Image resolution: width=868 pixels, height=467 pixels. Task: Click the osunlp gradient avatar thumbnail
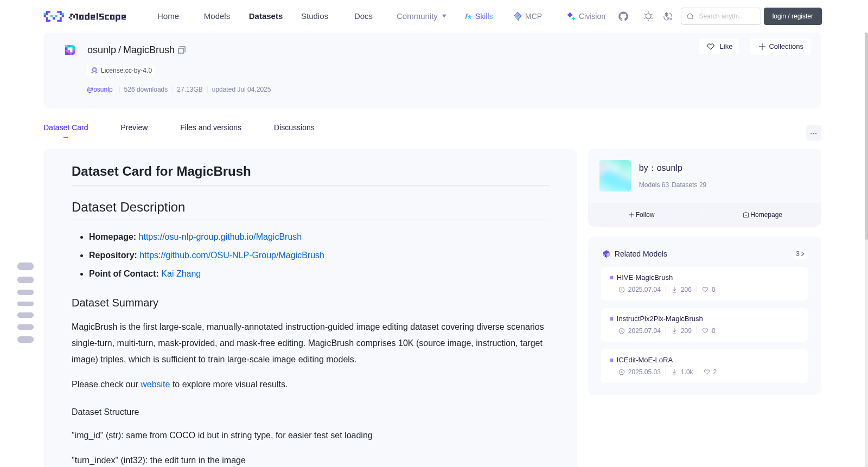click(x=615, y=176)
